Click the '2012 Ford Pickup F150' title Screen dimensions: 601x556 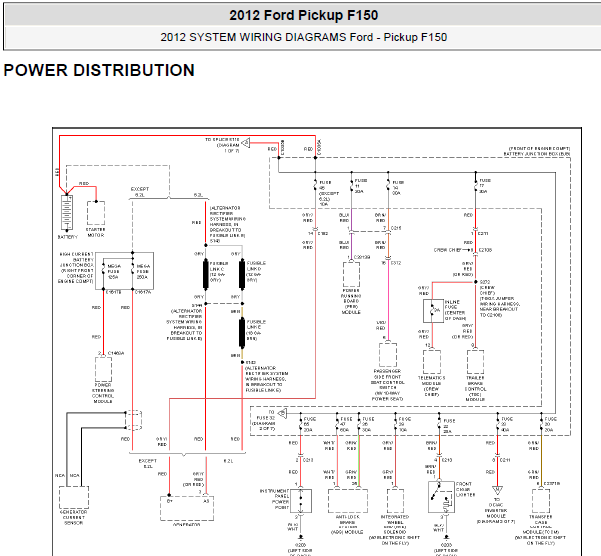304,15
